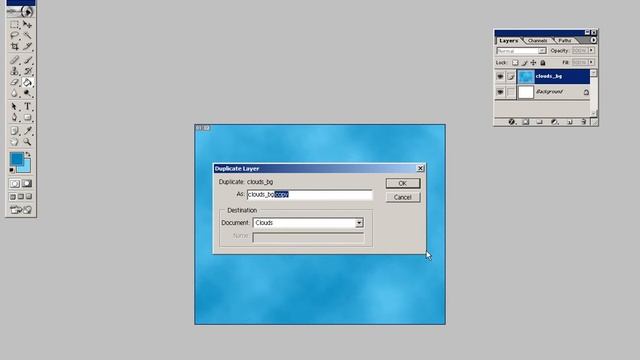The image size is (640, 360).
Task: Switch to the Layers tab
Action: coord(508,41)
